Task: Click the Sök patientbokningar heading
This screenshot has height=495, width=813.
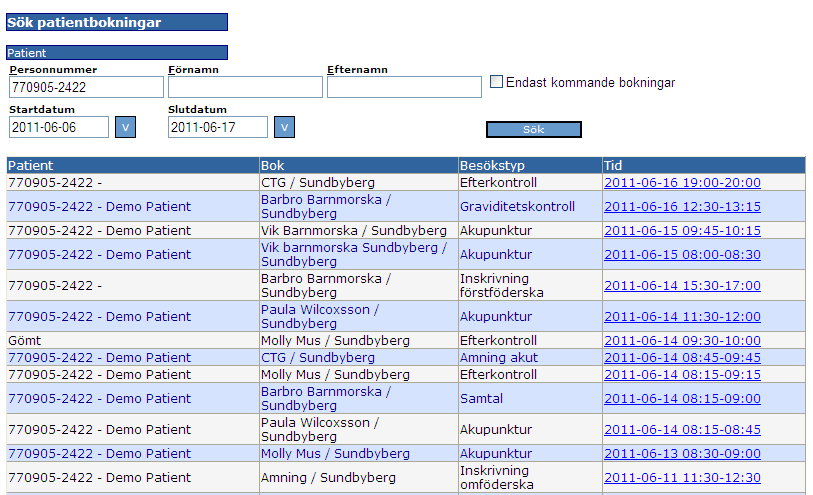Action: click(117, 22)
